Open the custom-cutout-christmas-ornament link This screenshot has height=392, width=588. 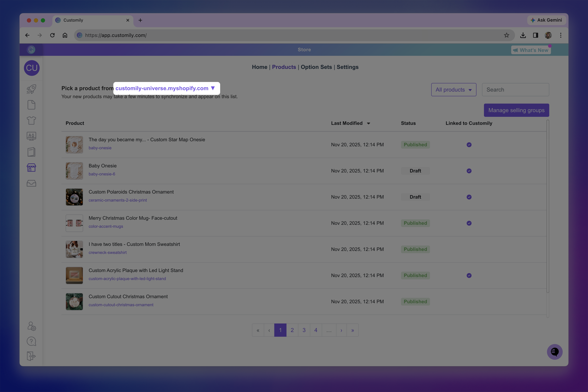click(x=121, y=305)
